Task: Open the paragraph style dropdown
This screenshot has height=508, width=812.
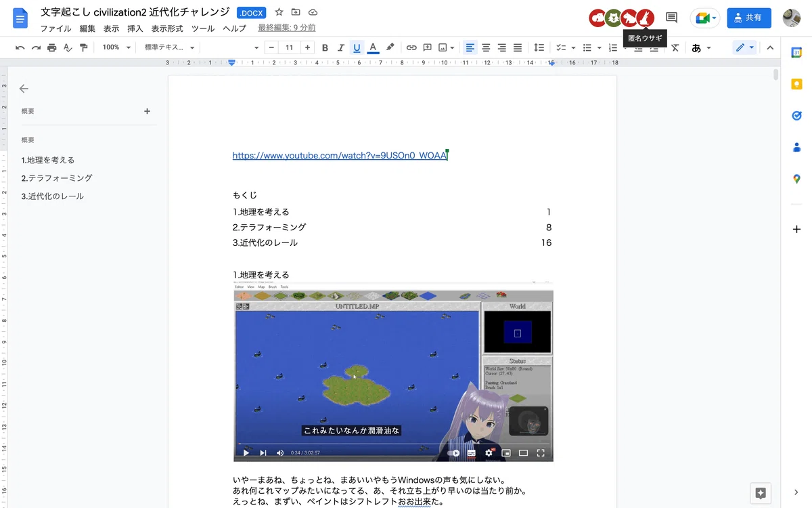Action: pyautogui.click(x=169, y=47)
